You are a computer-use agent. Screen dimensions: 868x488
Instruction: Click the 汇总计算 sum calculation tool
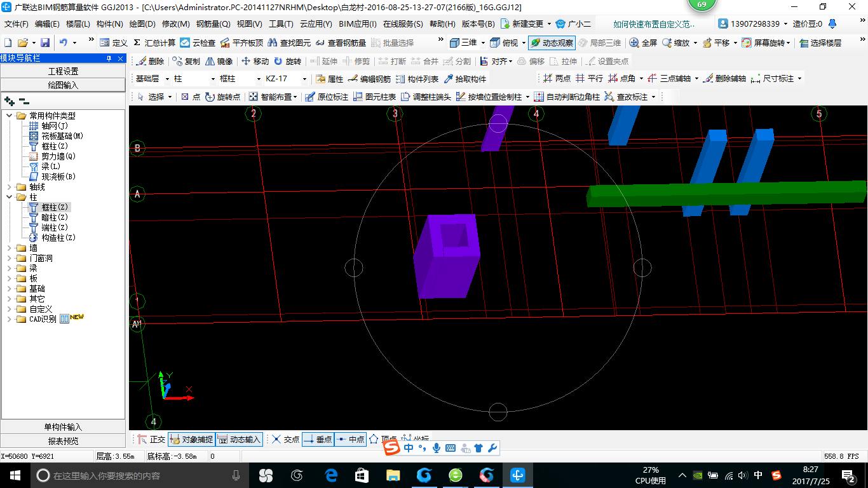pyautogui.click(x=154, y=43)
